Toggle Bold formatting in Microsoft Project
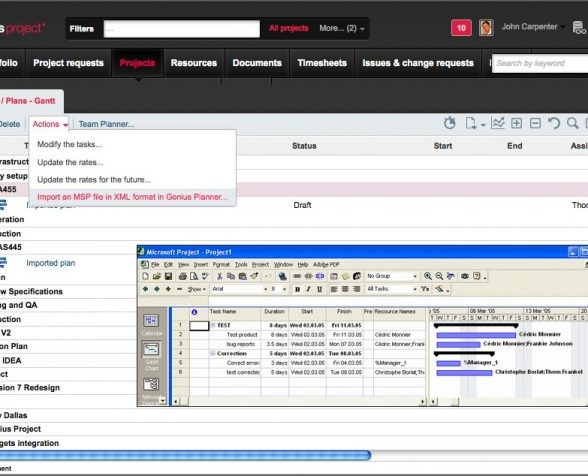The width and height of the screenshot is (588, 476). [x=297, y=289]
